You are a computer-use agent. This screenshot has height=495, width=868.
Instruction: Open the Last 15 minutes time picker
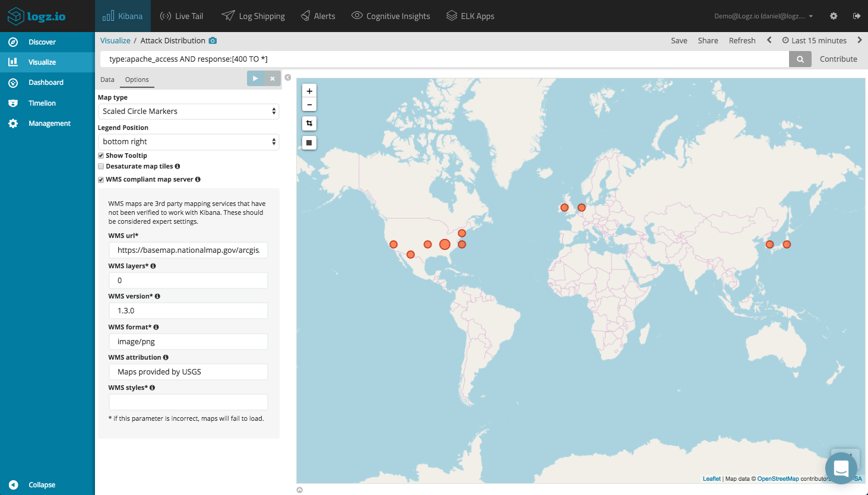pos(814,40)
